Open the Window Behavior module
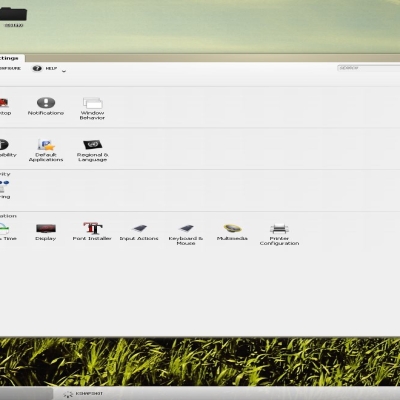This screenshot has height=400, width=400. (92, 108)
